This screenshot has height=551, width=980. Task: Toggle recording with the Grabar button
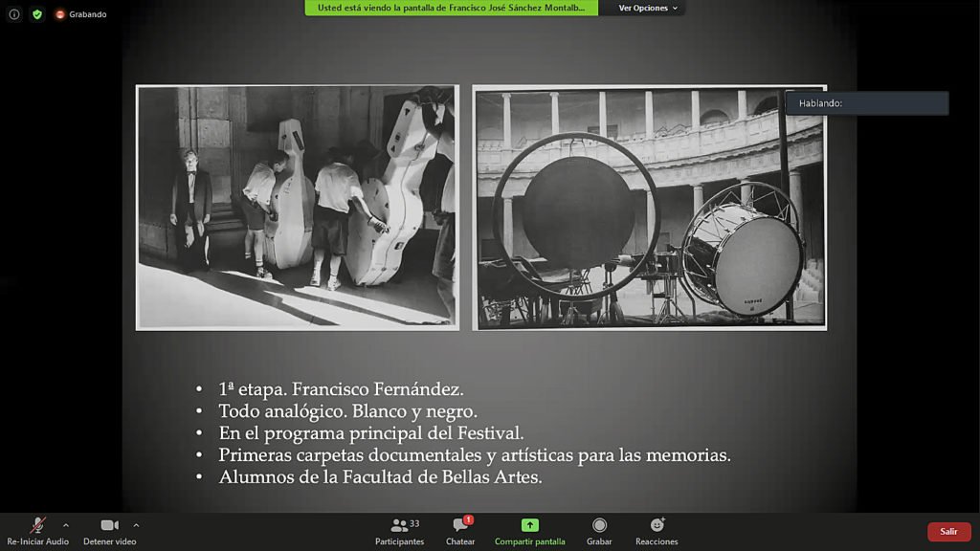click(599, 531)
